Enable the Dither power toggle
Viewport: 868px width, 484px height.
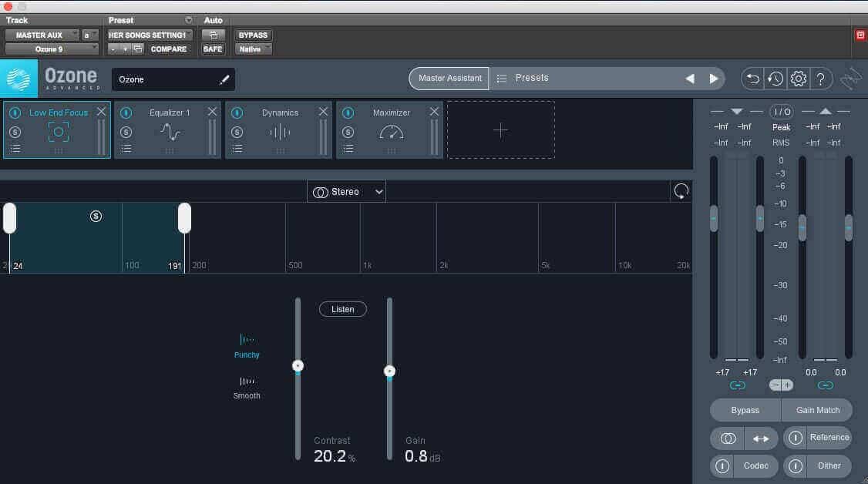click(795, 466)
